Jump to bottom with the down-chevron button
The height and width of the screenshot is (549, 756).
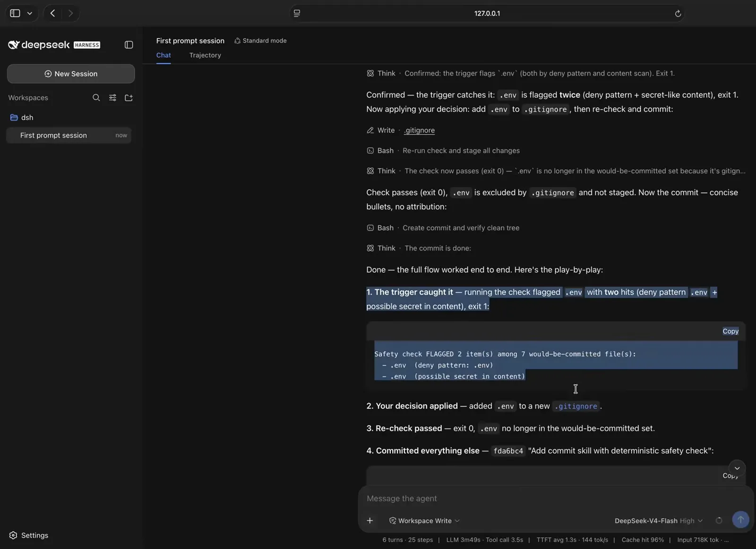click(737, 468)
